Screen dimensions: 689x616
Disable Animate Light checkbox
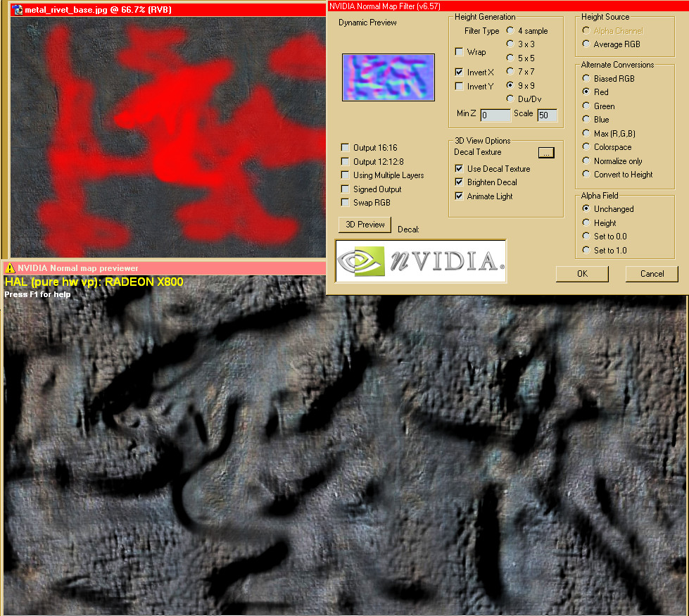pyautogui.click(x=459, y=196)
